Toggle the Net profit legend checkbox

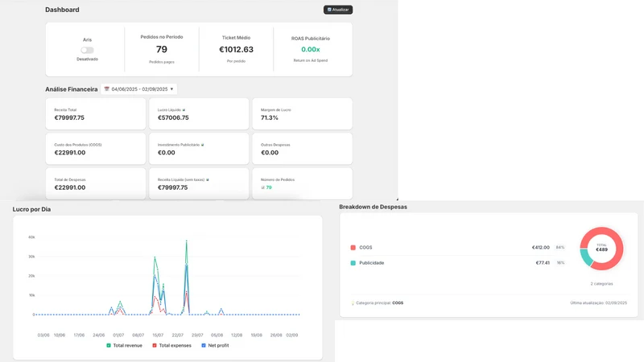(204, 346)
